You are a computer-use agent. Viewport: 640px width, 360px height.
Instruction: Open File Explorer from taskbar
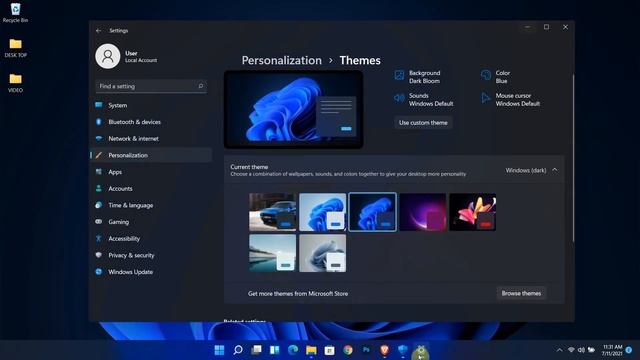click(x=311, y=350)
